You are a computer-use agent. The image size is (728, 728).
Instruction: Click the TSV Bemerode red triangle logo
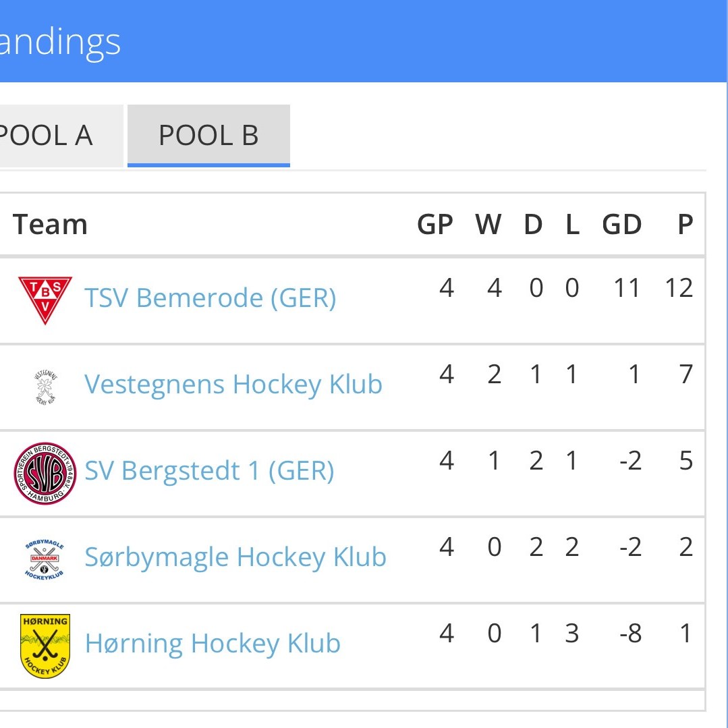(45, 299)
